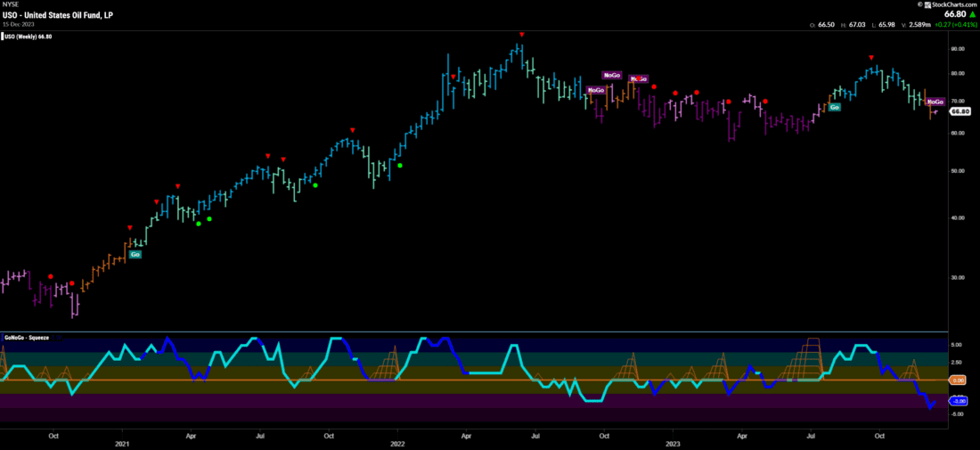980x450 pixels.
Task: Click the 2023 label on the time axis
Action: [x=673, y=442]
